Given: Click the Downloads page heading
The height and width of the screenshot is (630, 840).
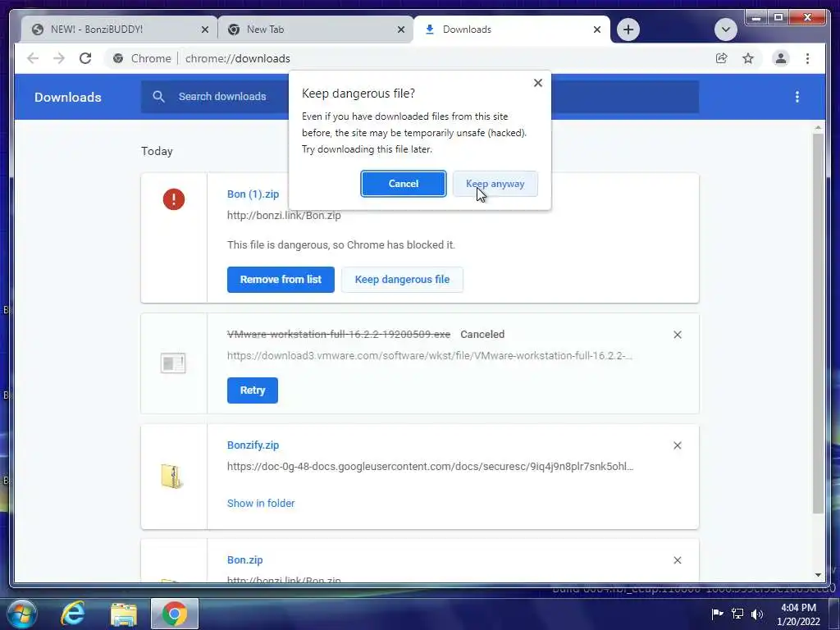Looking at the screenshot, I should coord(67,97).
